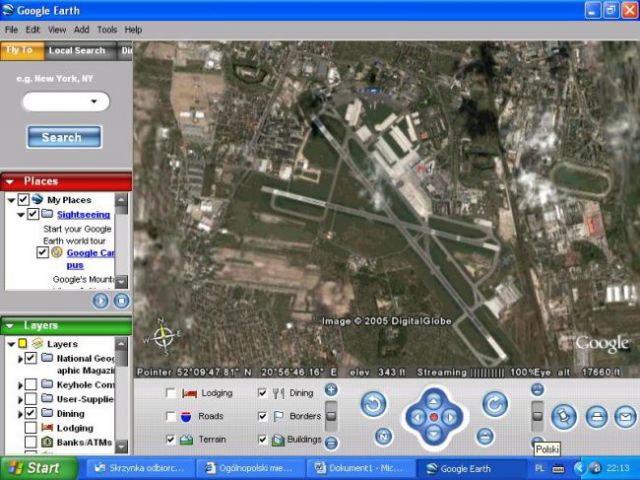Open the Add menu
Viewport: 640px width, 480px height.
(81, 29)
